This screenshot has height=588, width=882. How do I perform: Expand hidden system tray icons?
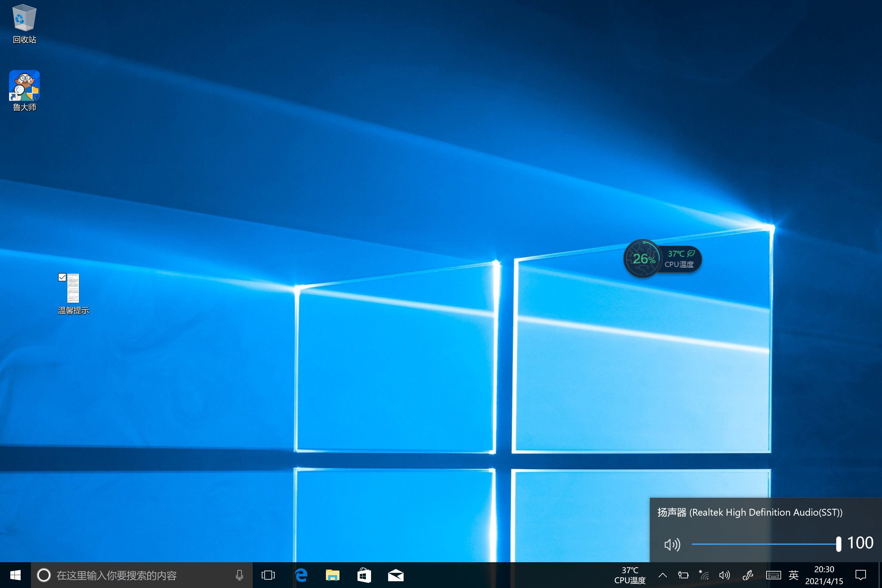click(662, 575)
